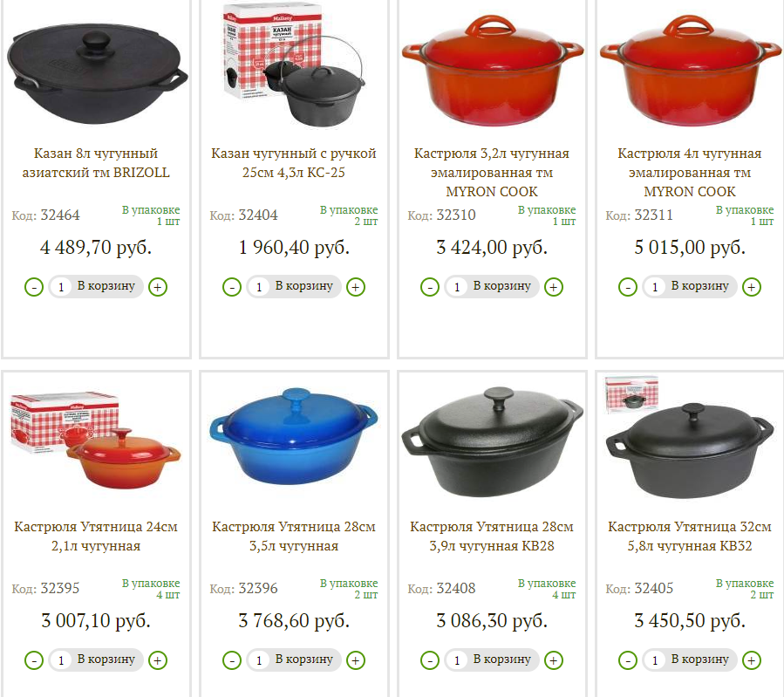Increase quantity for Утятница 32см КВ32
The height and width of the screenshot is (697, 784).
tap(752, 660)
